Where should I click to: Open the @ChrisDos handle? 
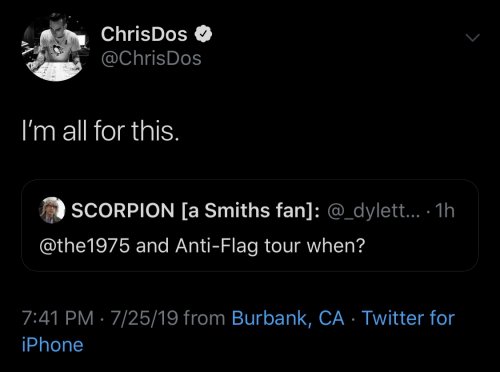pos(151,59)
